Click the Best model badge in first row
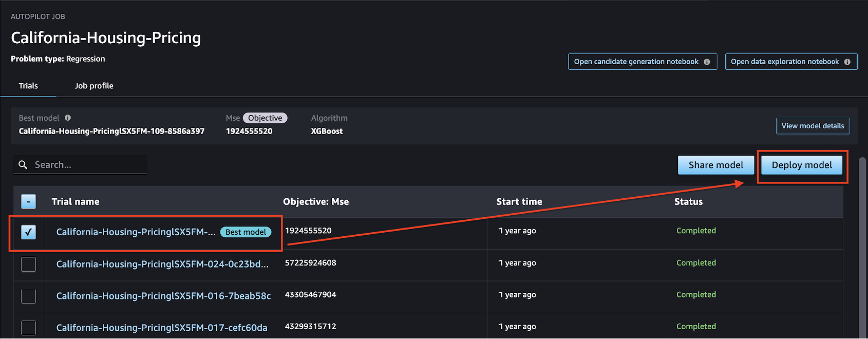Viewport: 868px width, 339px height. (x=246, y=232)
